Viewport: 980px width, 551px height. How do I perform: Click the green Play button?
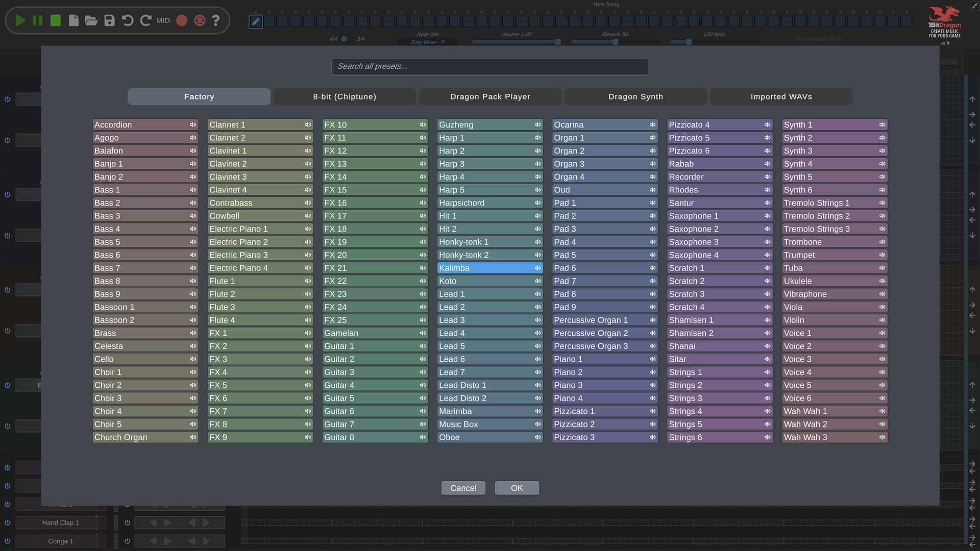[x=20, y=20]
